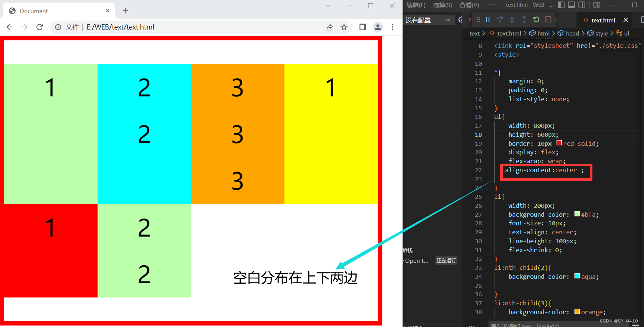Go forward in Chrome browser
This screenshot has height=327, width=644.
tap(24, 27)
